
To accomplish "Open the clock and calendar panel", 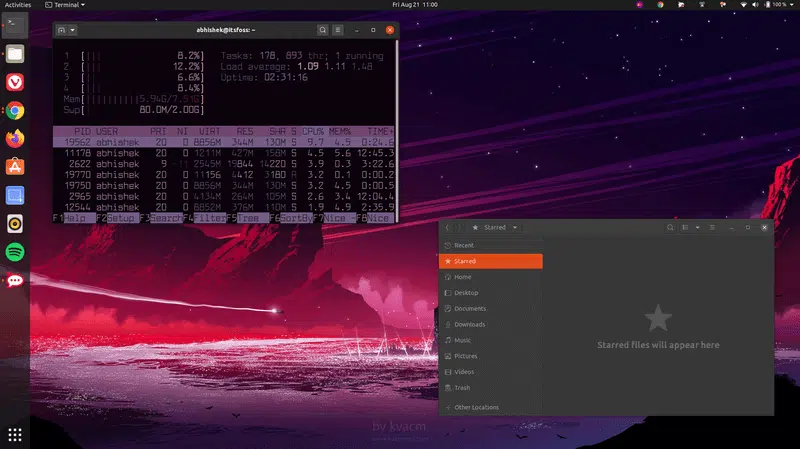I will (x=415, y=5).
